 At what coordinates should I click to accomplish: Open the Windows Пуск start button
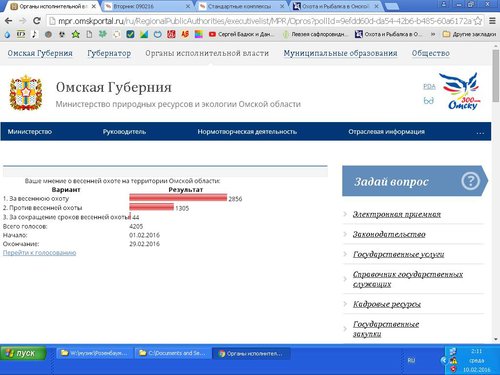tap(23, 353)
